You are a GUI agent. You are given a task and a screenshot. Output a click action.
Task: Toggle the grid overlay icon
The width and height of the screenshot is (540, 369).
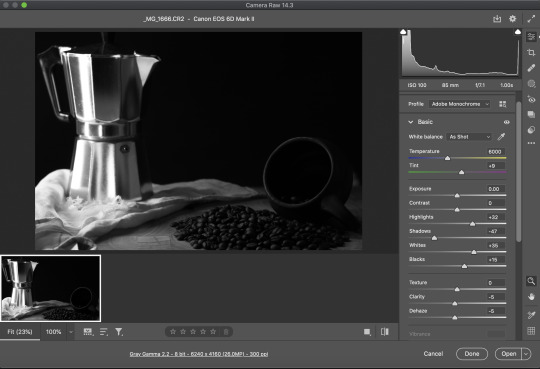tap(531, 331)
